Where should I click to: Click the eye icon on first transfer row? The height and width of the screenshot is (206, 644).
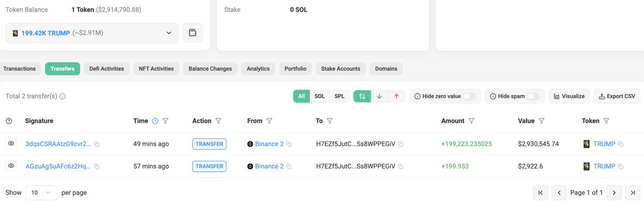click(x=11, y=144)
